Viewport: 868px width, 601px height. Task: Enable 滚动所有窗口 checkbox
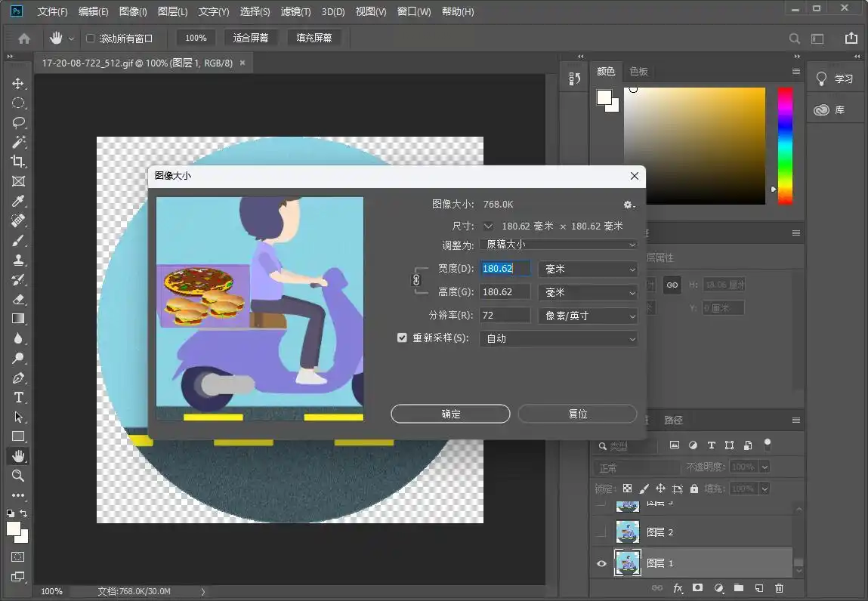click(x=91, y=38)
